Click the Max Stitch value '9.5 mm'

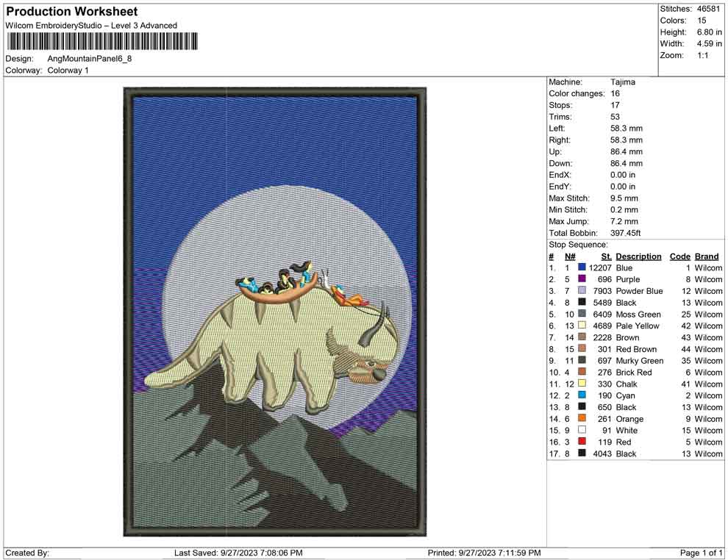[624, 198]
